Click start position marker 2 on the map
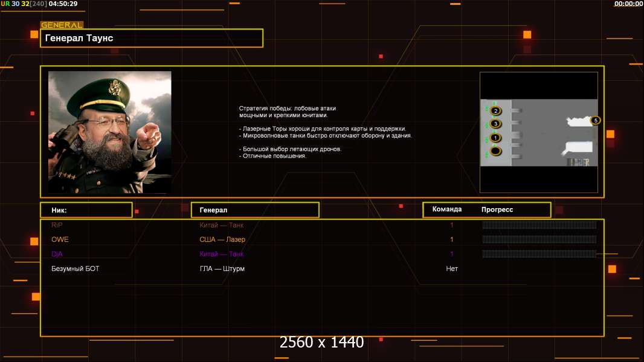644x362 pixels. (496, 110)
